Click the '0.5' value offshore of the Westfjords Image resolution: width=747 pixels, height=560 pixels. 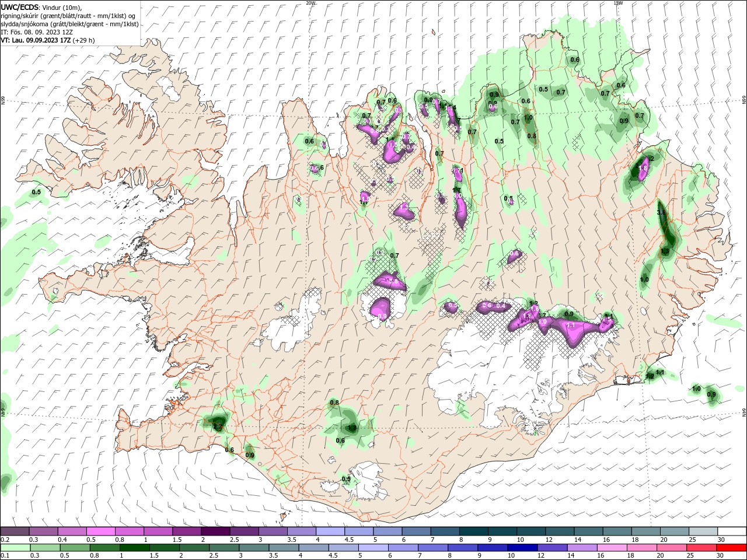pos(36,192)
